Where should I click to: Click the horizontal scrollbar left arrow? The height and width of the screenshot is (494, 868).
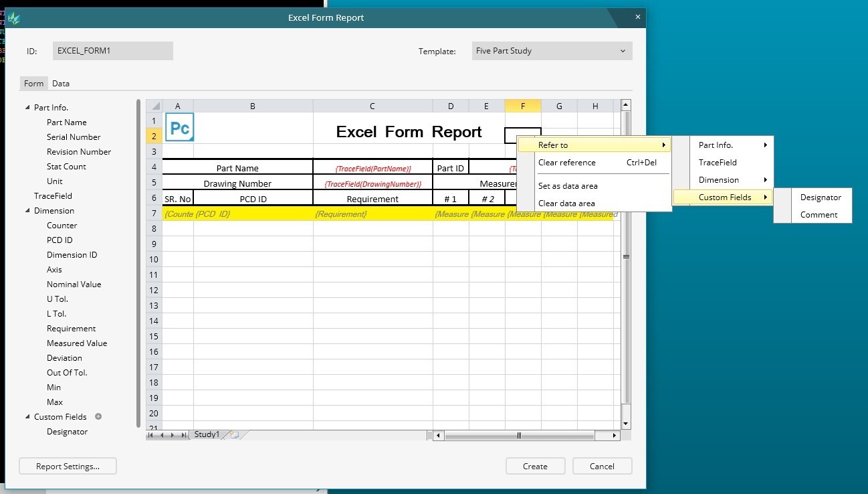tap(439, 436)
